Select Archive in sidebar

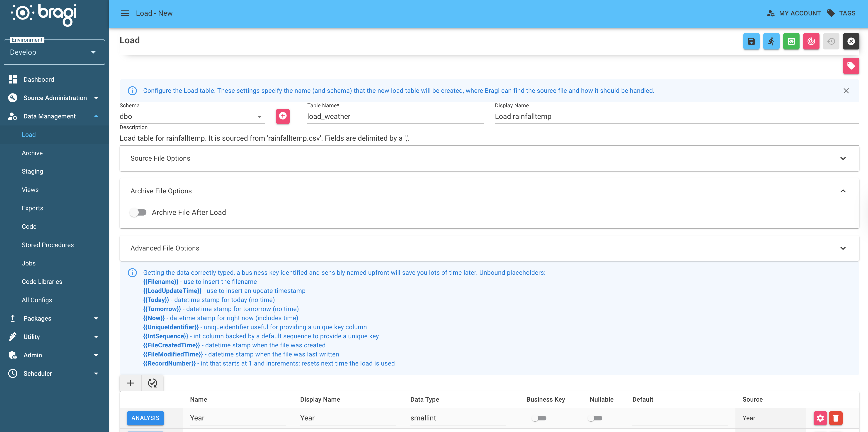(54, 153)
